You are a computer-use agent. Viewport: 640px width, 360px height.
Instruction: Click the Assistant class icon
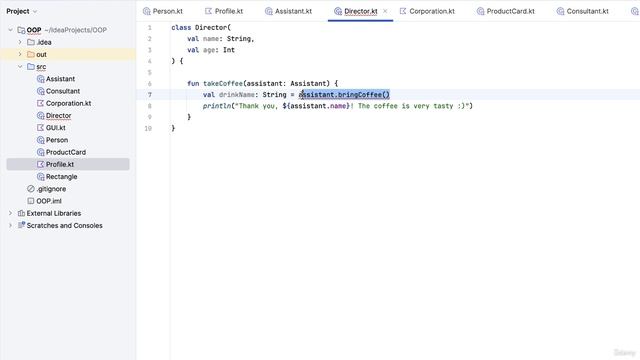coord(40,79)
